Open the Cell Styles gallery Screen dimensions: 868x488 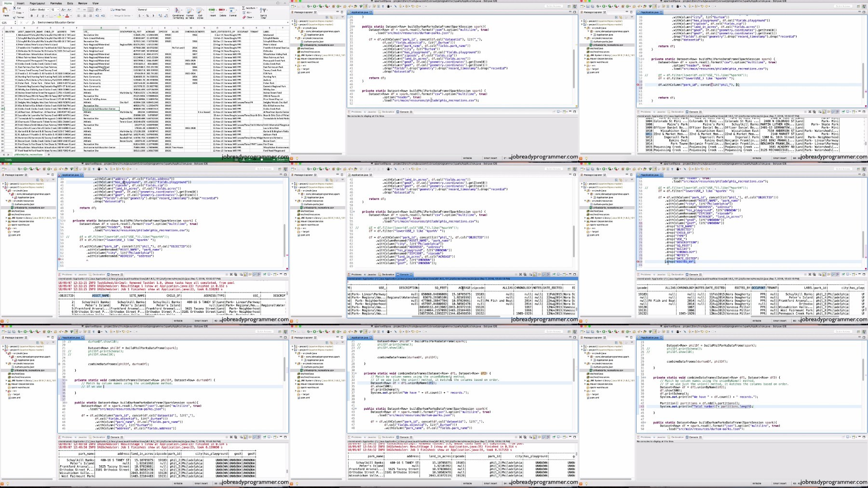click(200, 12)
